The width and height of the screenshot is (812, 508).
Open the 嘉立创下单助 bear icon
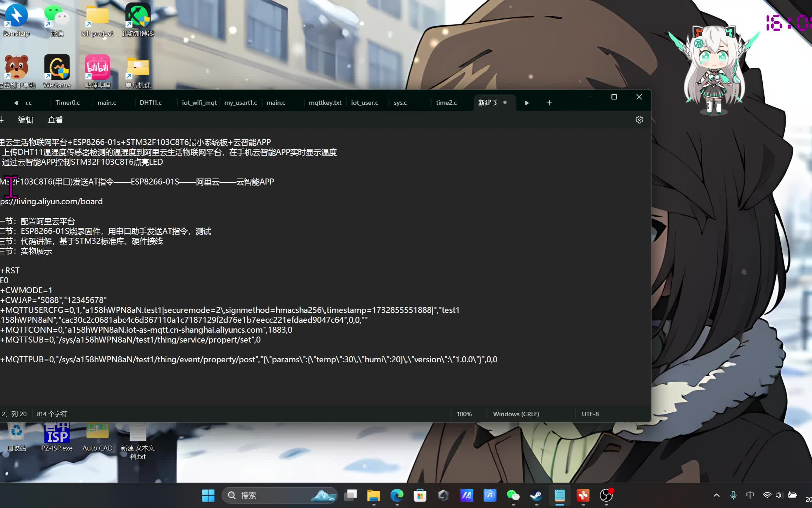point(17,72)
